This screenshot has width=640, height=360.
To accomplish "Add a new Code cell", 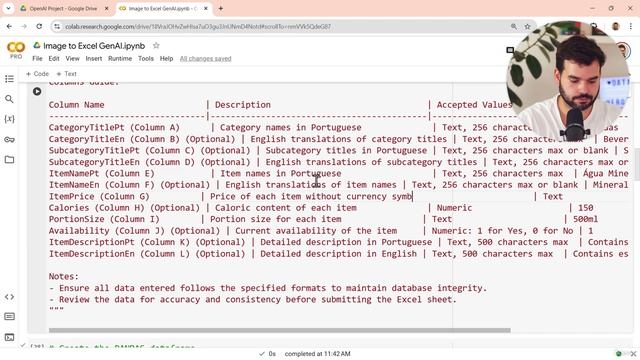I will coord(38,74).
